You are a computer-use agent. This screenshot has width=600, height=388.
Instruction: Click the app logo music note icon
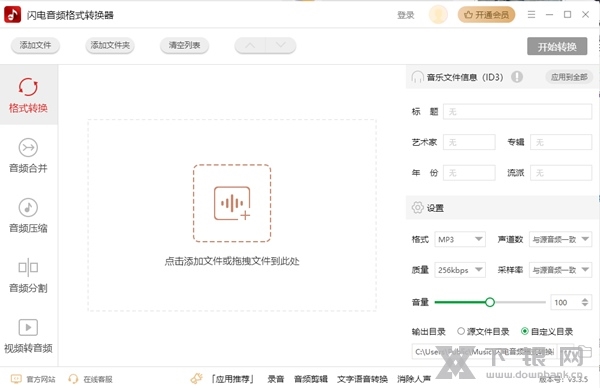point(12,15)
